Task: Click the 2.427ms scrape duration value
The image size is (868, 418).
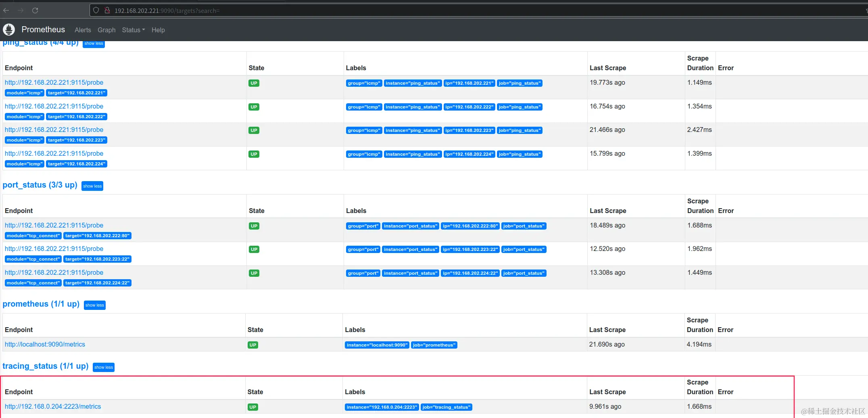Action: click(x=699, y=130)
